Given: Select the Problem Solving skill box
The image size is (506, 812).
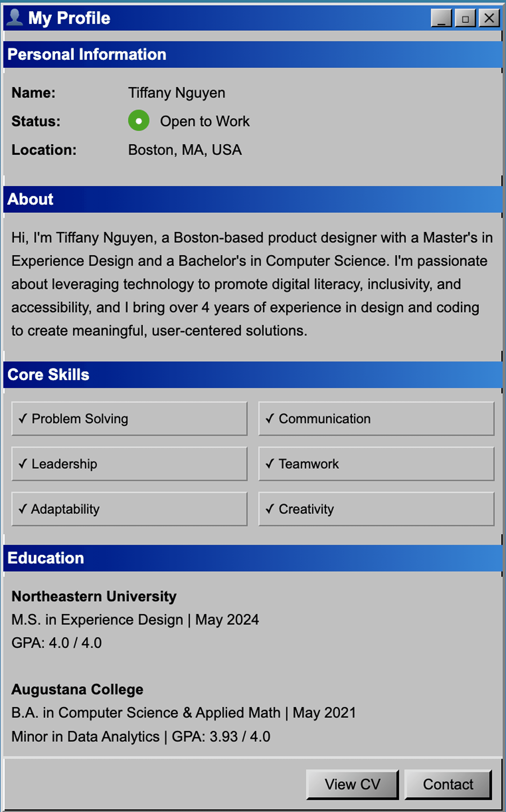Looking at the screenshot, I should 129,419.
